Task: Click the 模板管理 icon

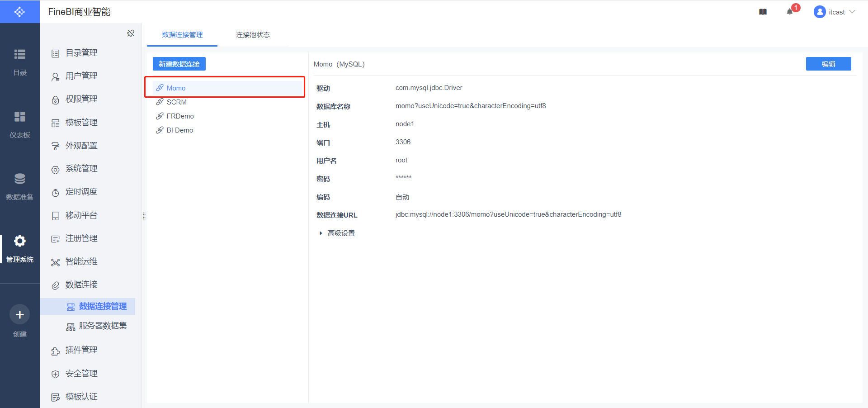Action: point(56,123)
